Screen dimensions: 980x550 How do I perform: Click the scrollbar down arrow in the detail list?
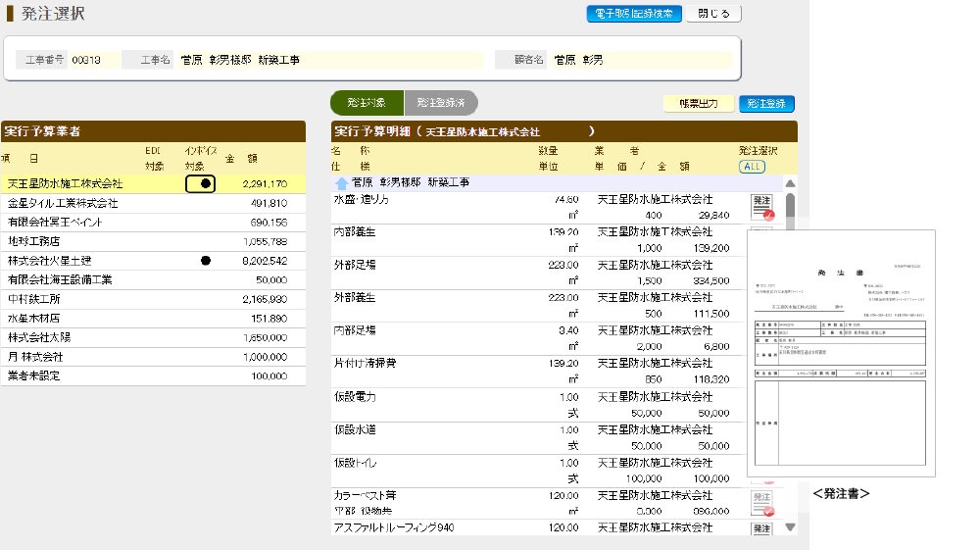790,527
